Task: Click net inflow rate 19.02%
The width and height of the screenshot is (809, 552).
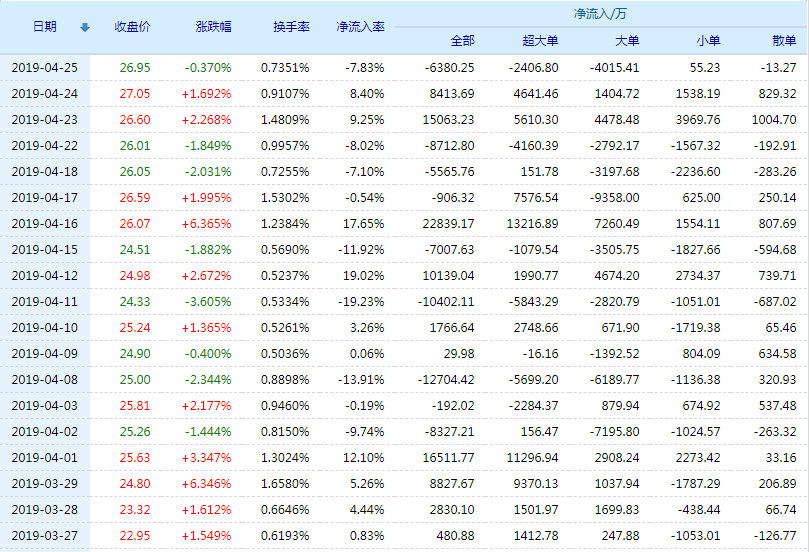Action: (364, 275)
